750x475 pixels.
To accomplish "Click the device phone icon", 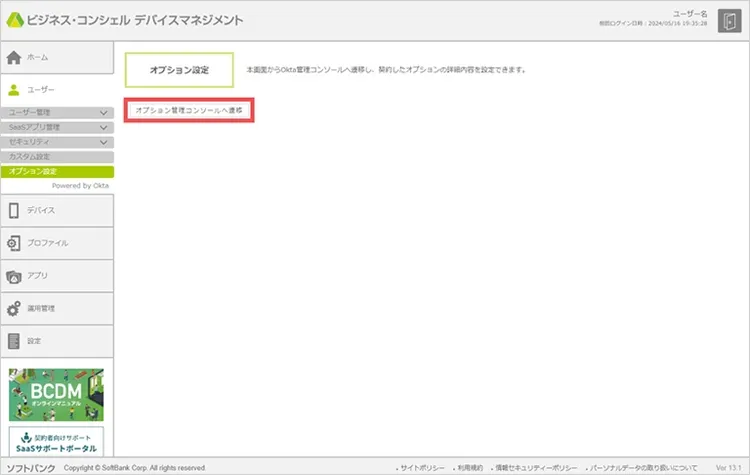I will click(14, 210).
